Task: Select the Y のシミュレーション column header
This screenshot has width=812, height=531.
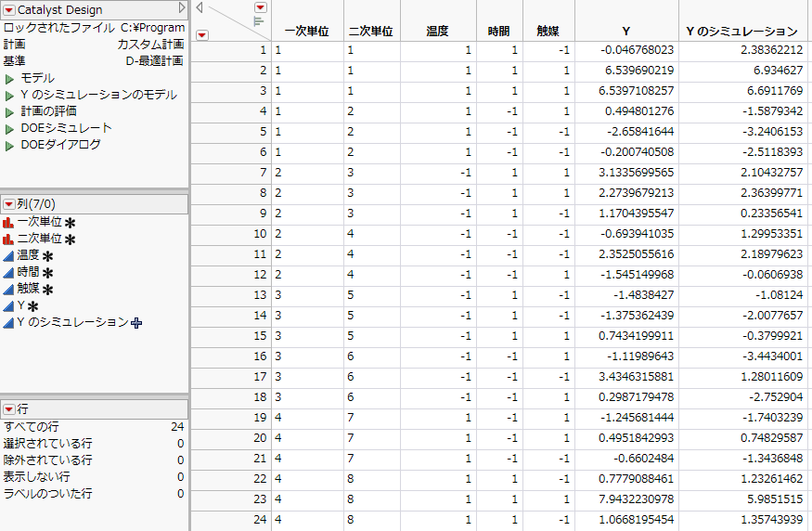Action: (741, 31)
